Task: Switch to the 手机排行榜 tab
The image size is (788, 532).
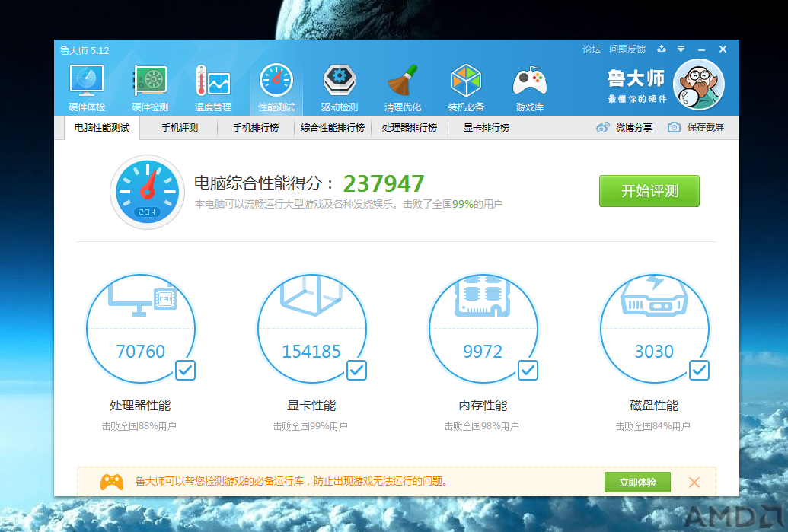Action: click(x=256, y=128)
